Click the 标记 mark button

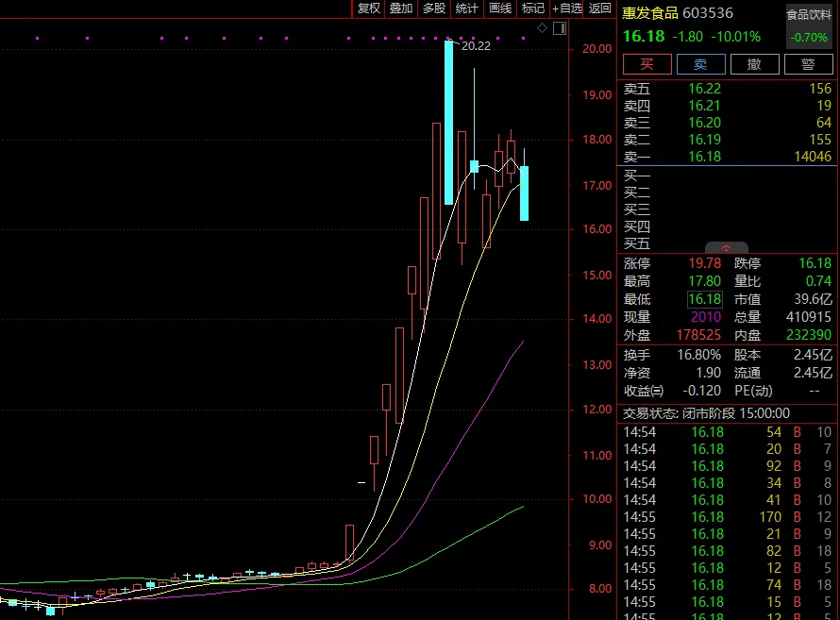pos(533,8)
